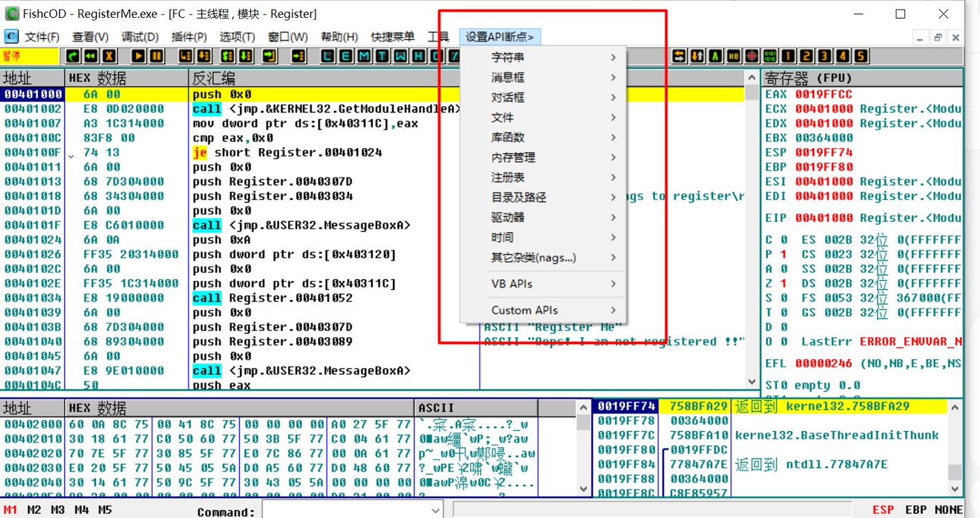Click the 寄存器 (FPU) header button
Viewport: 980px width, 518px height.
[863, 77]
